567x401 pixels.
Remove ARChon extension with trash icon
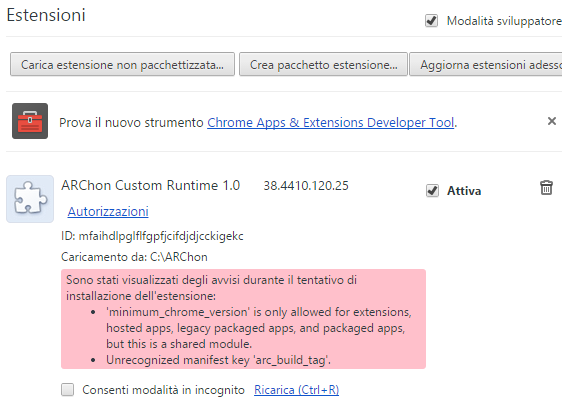coord(546,188)
